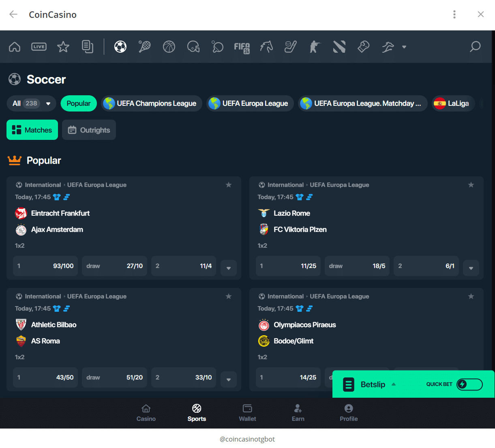Viewport: 495px width, 448px height.
Task: Open the Wallet bottom tab
Action: [247, 413]
